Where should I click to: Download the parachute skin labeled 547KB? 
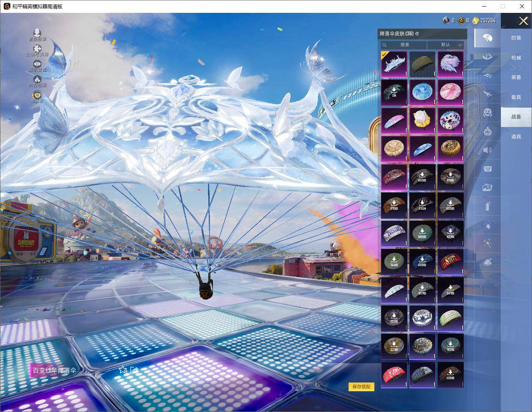tap(451, 290)
